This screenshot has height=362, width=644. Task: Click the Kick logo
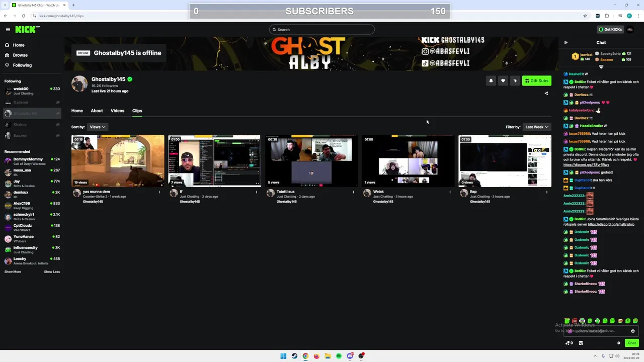27,30
